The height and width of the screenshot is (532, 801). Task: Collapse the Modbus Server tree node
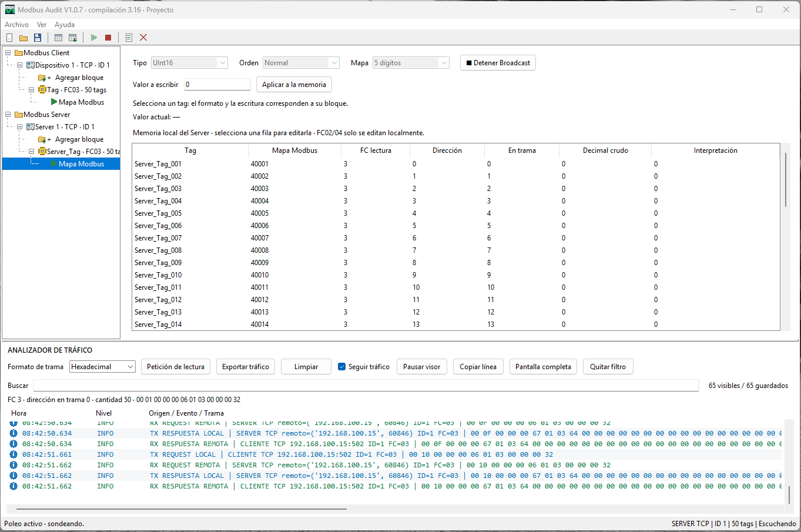[8, 115]
